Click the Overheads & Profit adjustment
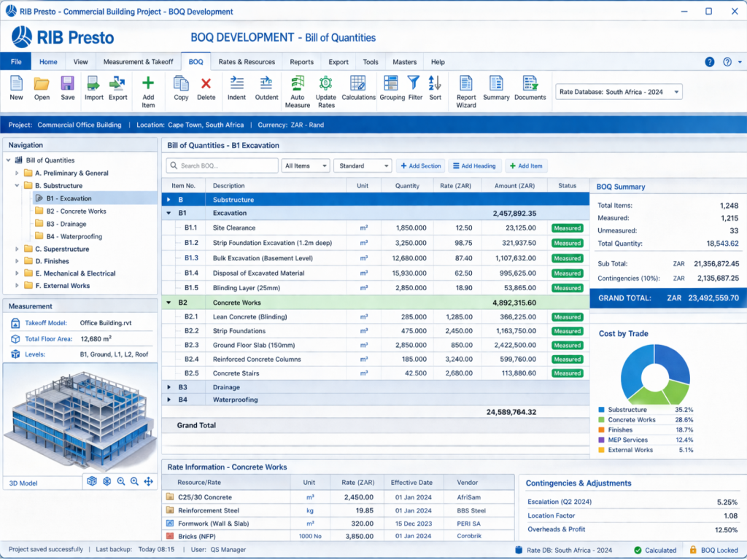This screenshot has width=747, height=560. point(632,529)
